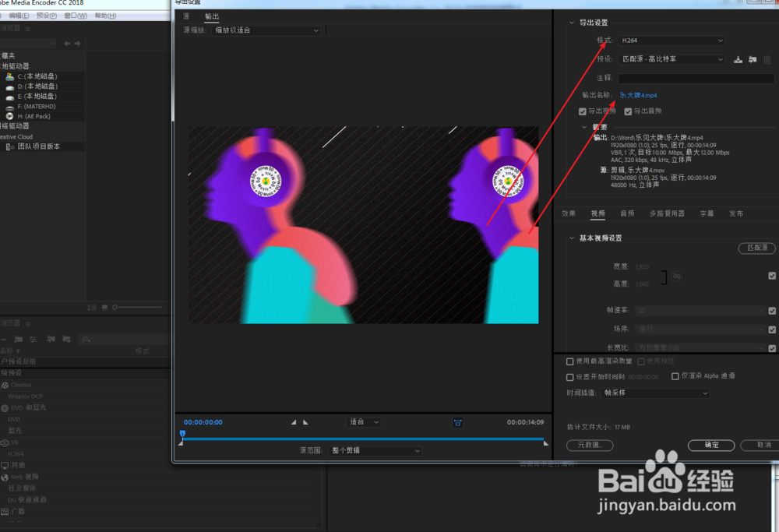Click the delete preset trash icon
The height and width of the screenshot is (532, 779).
click(x=767, y=60)
